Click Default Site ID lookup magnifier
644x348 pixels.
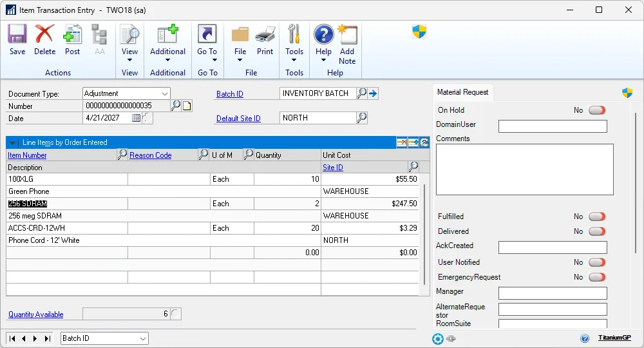tap(361, 118)
